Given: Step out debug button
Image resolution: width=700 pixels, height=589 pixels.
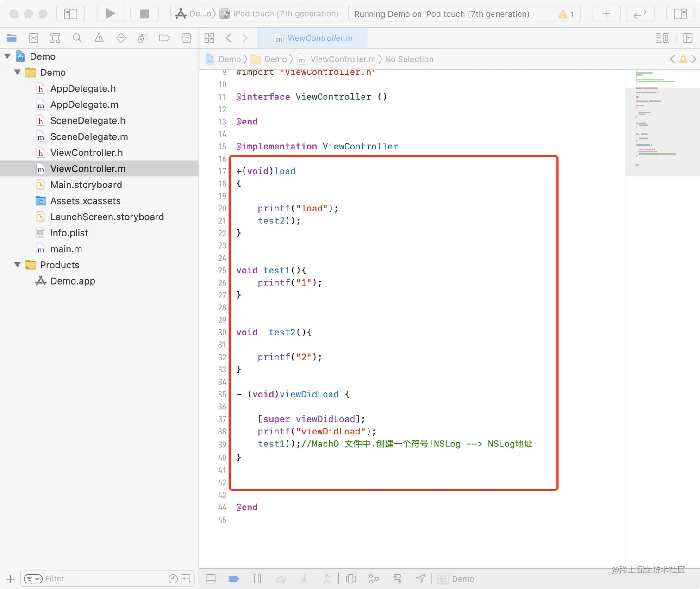Looking at the screenshot, I should (327, 579).
